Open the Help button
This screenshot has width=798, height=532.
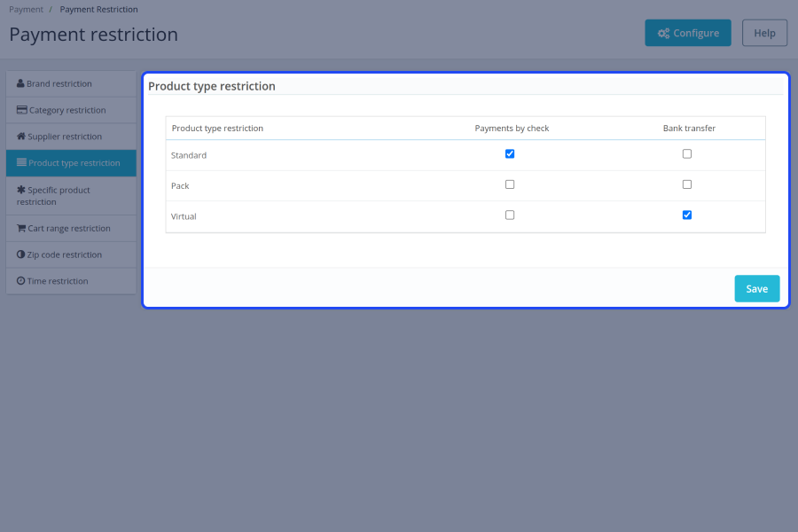pyautogui.click(x=764, y=33)
